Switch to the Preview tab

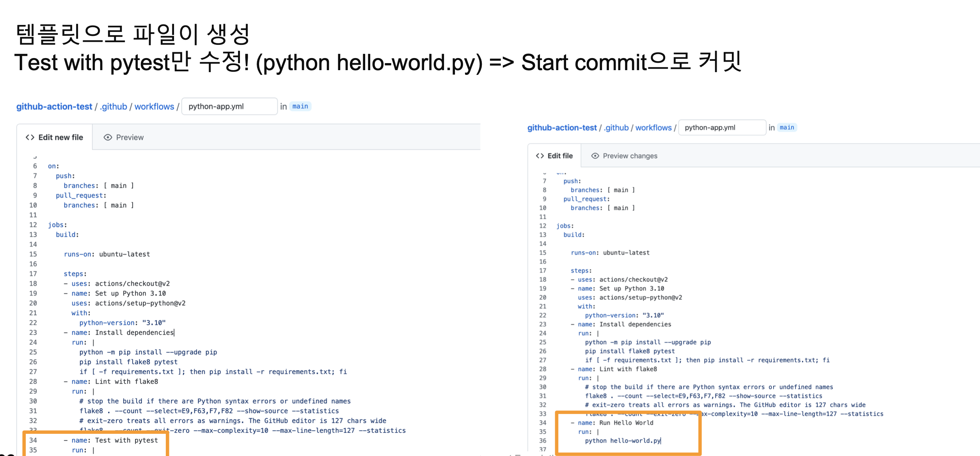pyautogui.click(x=130, y=137)
